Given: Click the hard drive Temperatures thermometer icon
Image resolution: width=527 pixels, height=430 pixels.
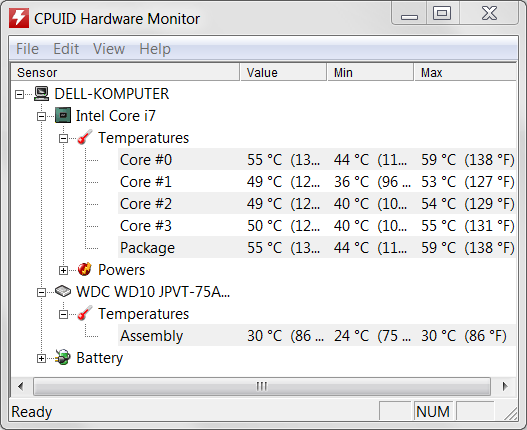Looking at the screenshot, I should pyautogui.click(x=85, y=313).
